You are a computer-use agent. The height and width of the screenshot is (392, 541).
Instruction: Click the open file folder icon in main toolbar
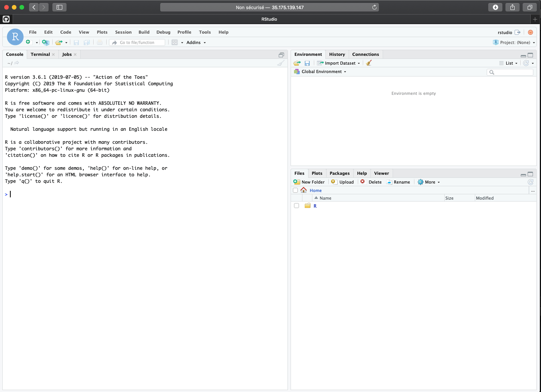click(x=58, y=42)
